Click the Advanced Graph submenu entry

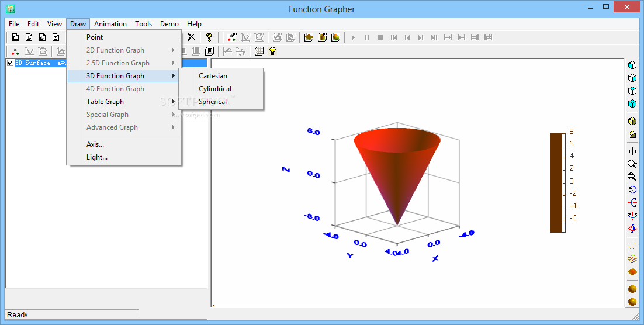point(123,127)
